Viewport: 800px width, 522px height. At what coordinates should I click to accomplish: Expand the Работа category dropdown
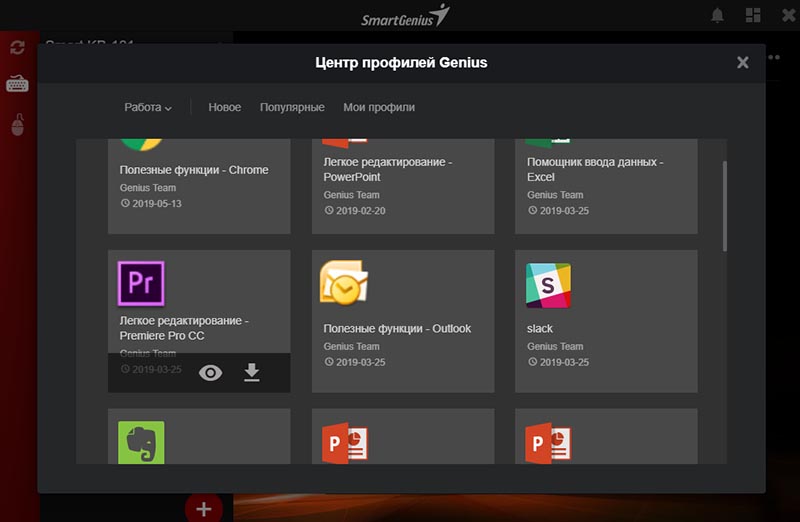tap(148, 107)
